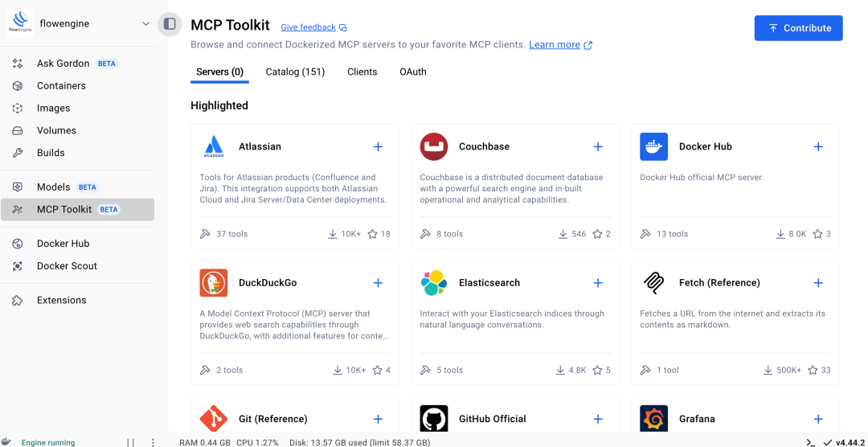Viewport: 868px width, 447px height.
Task: Click the Contribute button
Action: point(798,28)
